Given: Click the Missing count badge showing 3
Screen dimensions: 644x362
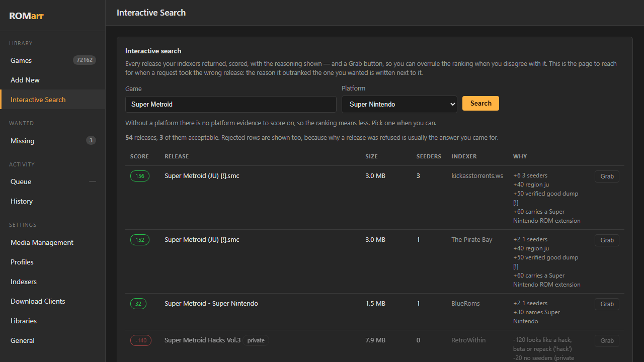Looking at the screenshot, I should (91, 140).
